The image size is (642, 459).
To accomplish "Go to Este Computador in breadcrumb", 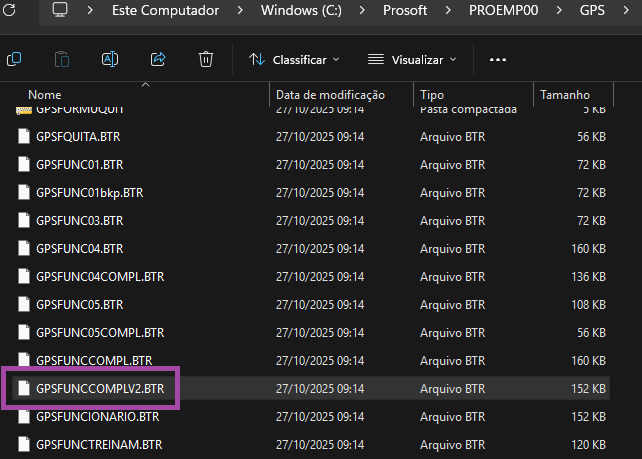I will click(x=165, y=10).
